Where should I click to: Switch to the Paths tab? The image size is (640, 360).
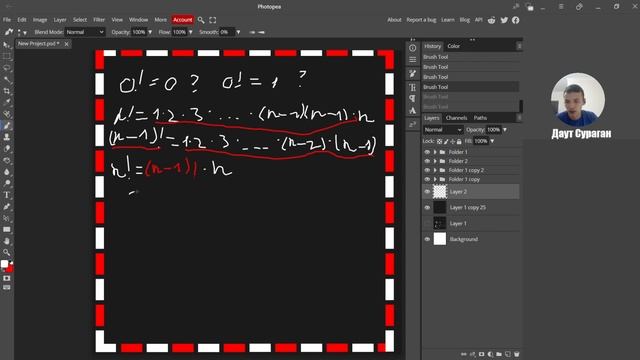480,118
